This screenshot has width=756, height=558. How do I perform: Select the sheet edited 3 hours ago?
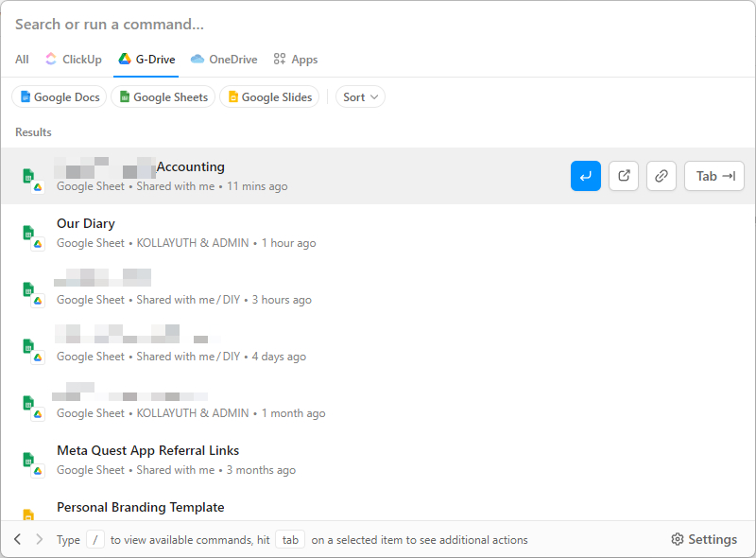[378, 289]
